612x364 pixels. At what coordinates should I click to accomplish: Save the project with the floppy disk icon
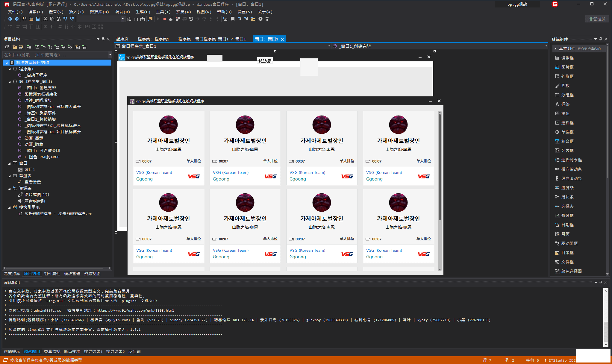point(38,19)
